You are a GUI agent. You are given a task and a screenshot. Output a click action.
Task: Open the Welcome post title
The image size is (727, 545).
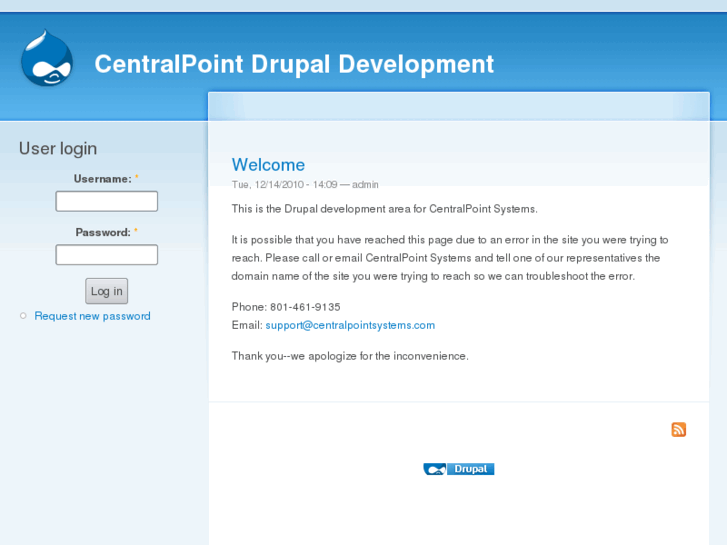(268, 165)
